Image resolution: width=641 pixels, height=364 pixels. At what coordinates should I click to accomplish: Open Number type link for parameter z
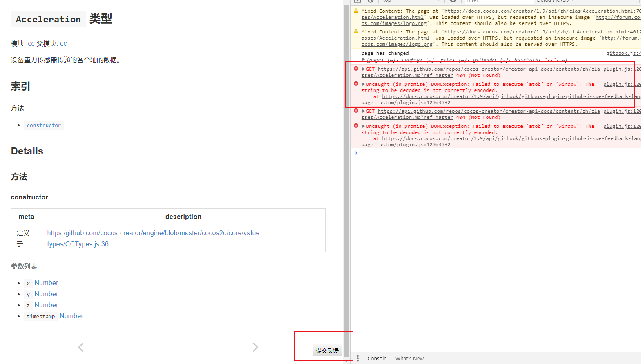46,305
